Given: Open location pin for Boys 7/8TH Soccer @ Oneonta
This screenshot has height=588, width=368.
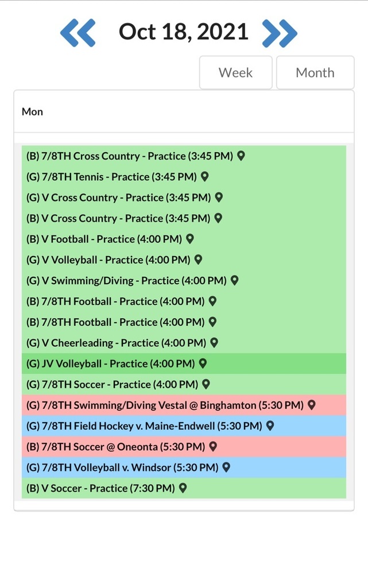Looking at the screenshot, I should [213, 446].
